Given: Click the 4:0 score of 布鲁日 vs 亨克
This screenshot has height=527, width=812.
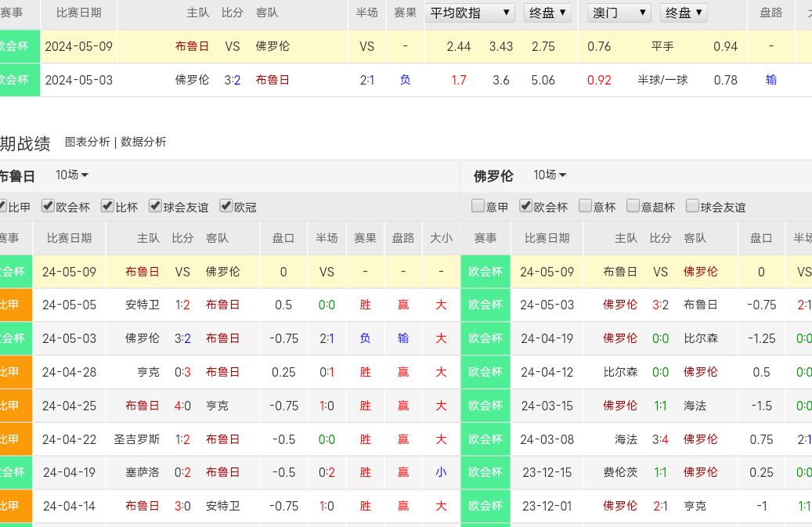Looking at the screenshot, I should 182,406.
